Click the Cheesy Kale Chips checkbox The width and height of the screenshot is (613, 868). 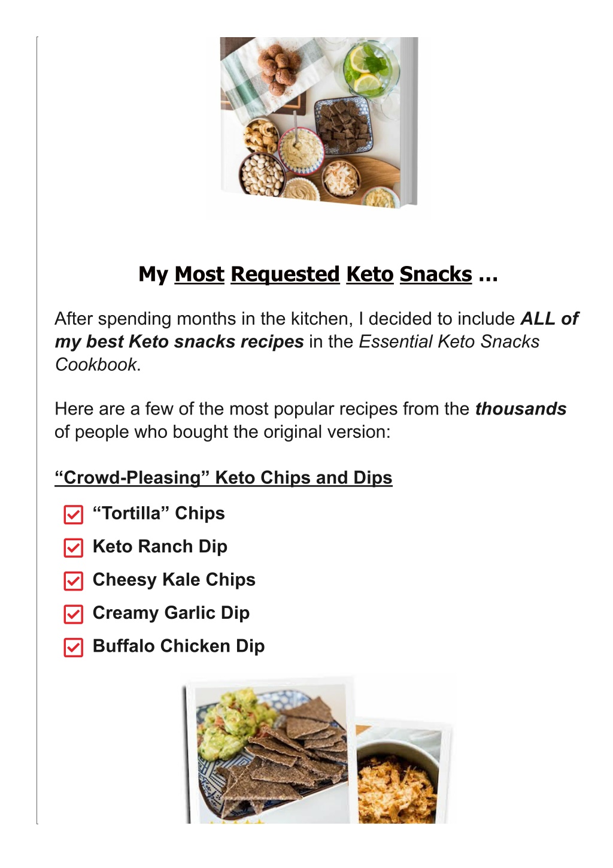(73, 581)
